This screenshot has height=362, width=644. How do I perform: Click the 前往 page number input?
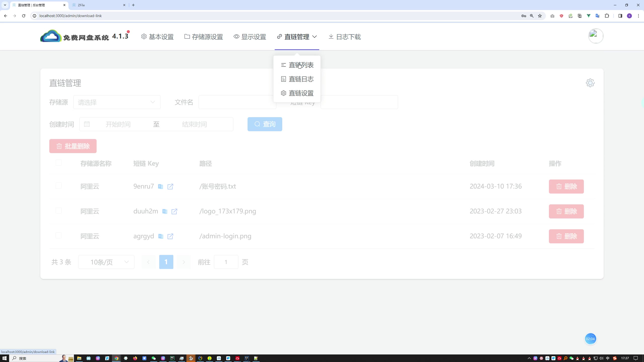[226, 262]
